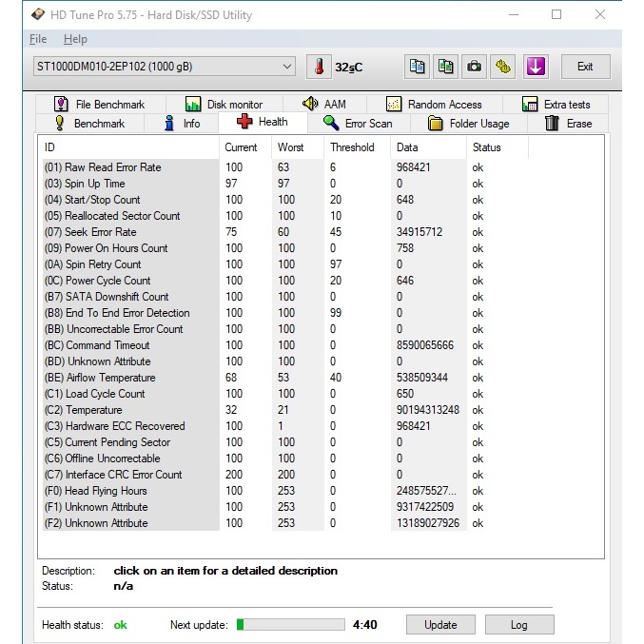Click the purple down-arrow minimize-to-tray icon
The image size is (644, 644).
click(536, 67)
